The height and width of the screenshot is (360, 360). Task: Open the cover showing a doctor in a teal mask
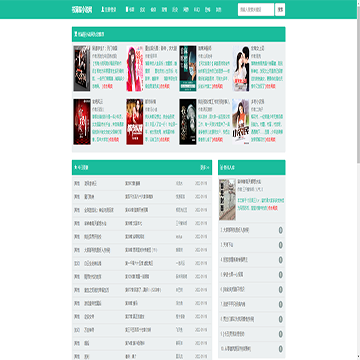click(x=188, y=68)
